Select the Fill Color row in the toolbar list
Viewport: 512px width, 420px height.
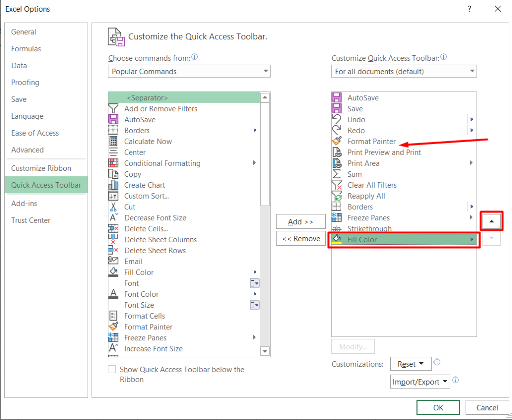[x=404, y=239]
